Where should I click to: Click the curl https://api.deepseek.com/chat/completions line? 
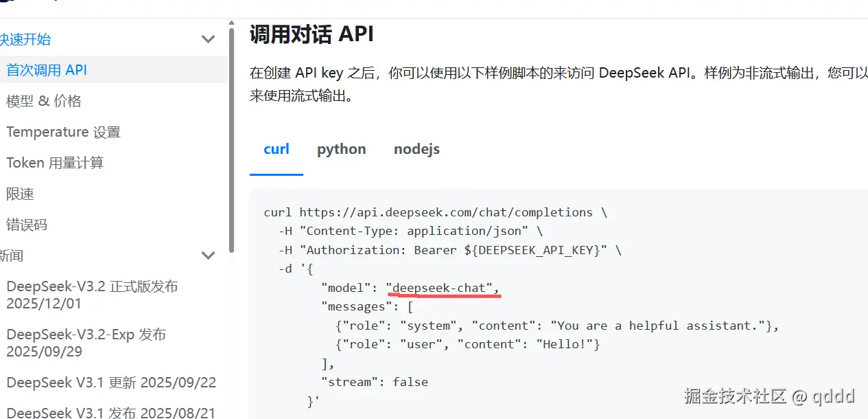(435, 212)
